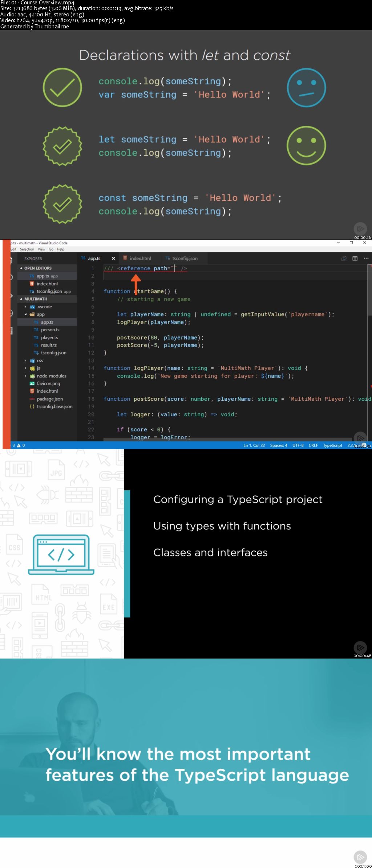Open favicon.png in the explorer

point(47,384)
